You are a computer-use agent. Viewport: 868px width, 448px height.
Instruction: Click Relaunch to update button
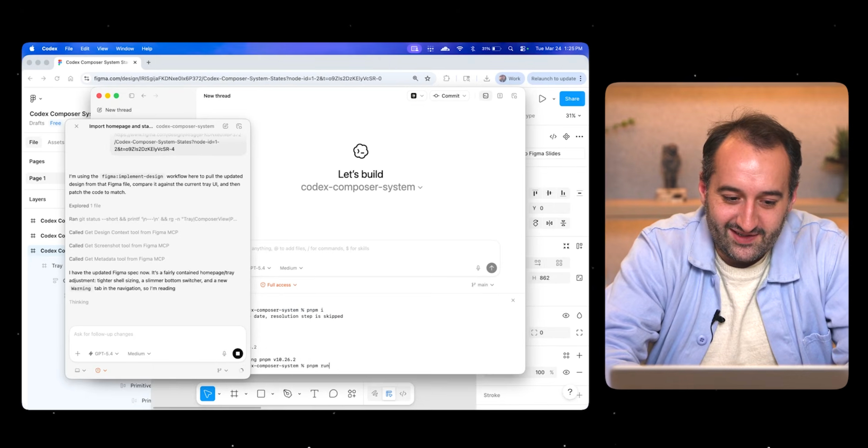click(553, 78)
